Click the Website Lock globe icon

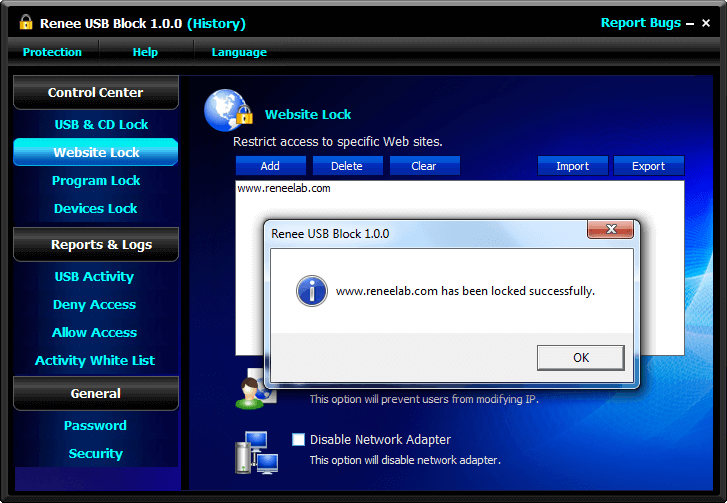tap(227, 111)
